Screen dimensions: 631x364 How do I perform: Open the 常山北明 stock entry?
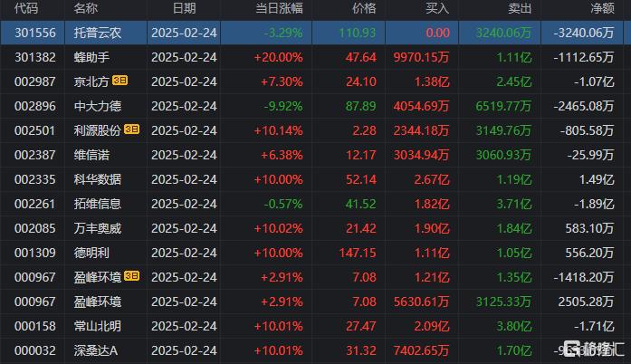tap(98, 326)
